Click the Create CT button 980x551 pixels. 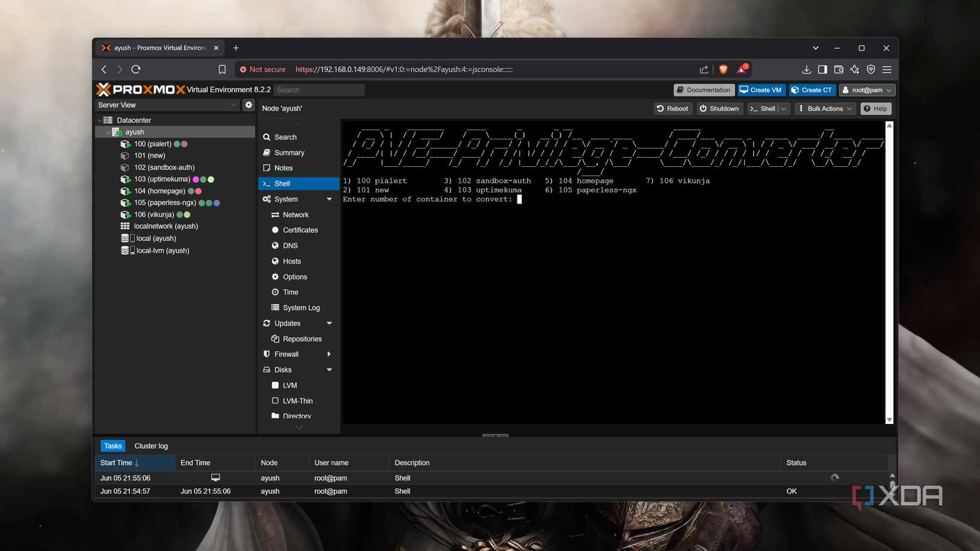click(812, 90)
